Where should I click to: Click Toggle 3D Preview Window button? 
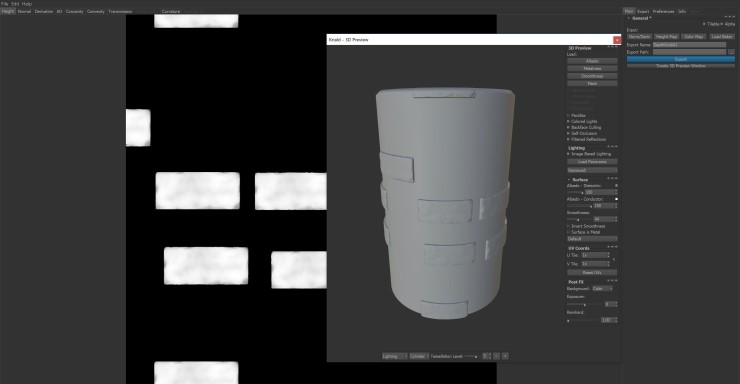(681, 66)
